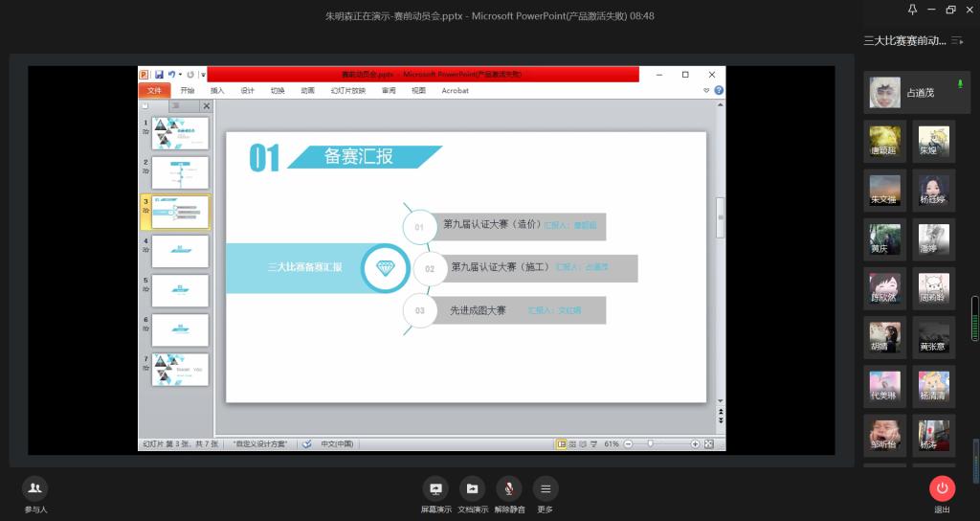
Task: Click the Save icon in PowerPoint toolbar
Action: pyautogui.click(x=159, y=74)
